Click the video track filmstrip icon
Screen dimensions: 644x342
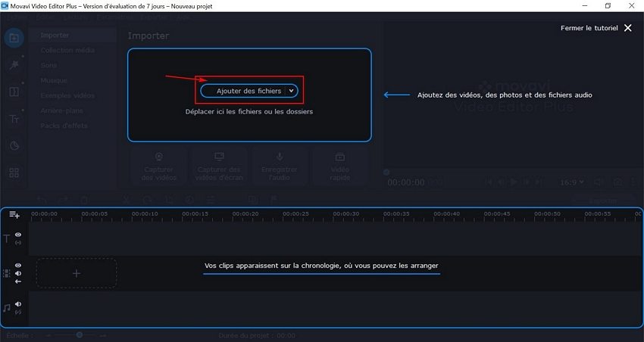coord(7,273)
